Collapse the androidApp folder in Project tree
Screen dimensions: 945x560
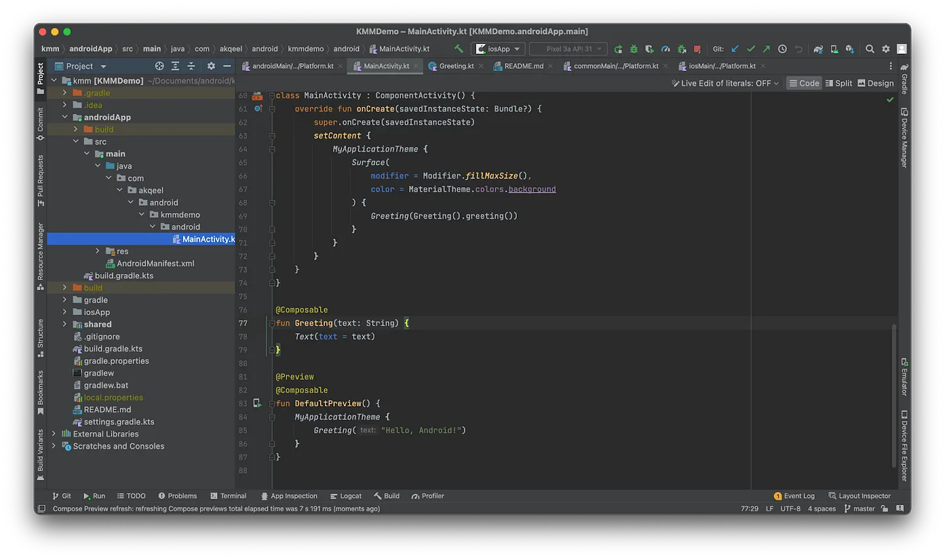point(64,117)
